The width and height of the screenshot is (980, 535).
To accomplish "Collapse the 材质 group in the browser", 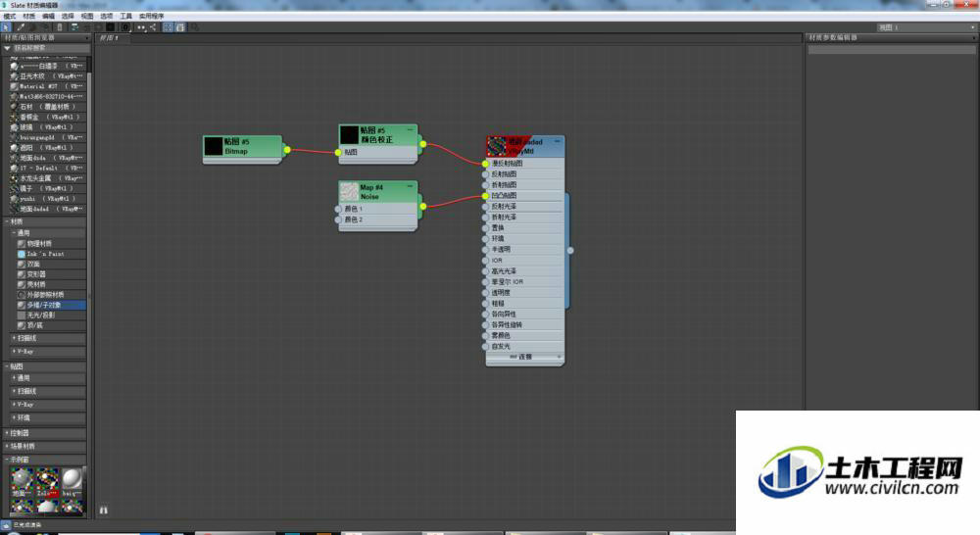I will 7,221.
